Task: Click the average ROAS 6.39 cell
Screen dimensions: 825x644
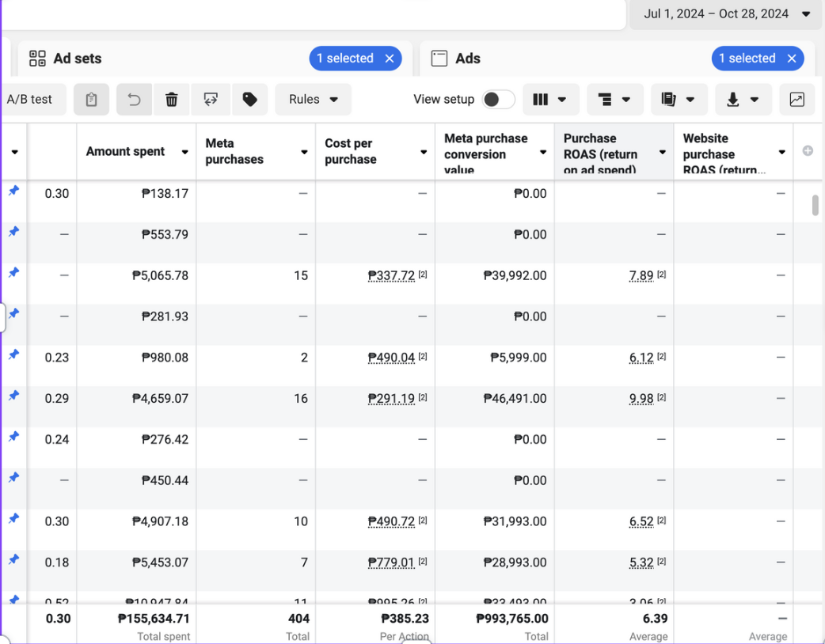Action: pyautogui.click(x=655, y=618)
